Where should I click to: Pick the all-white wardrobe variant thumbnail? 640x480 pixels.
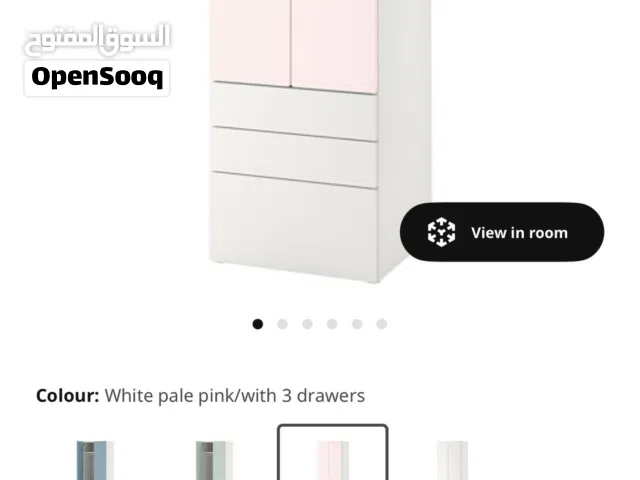coord(452,460)
